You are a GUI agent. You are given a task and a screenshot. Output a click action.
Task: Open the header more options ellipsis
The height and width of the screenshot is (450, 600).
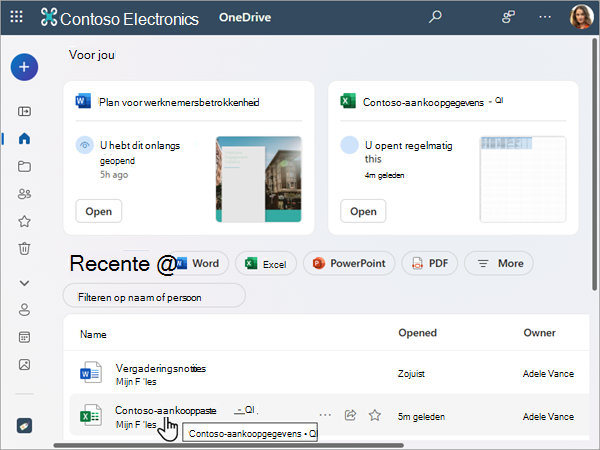pyautogui.click(x=545, y=17)
